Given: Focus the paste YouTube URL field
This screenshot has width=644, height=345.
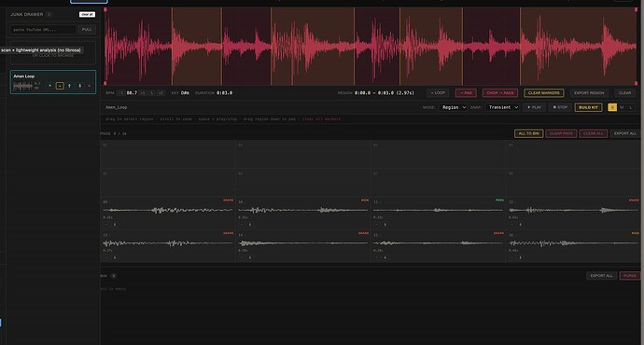Looking at the screenshot, I should click(43, 30).
